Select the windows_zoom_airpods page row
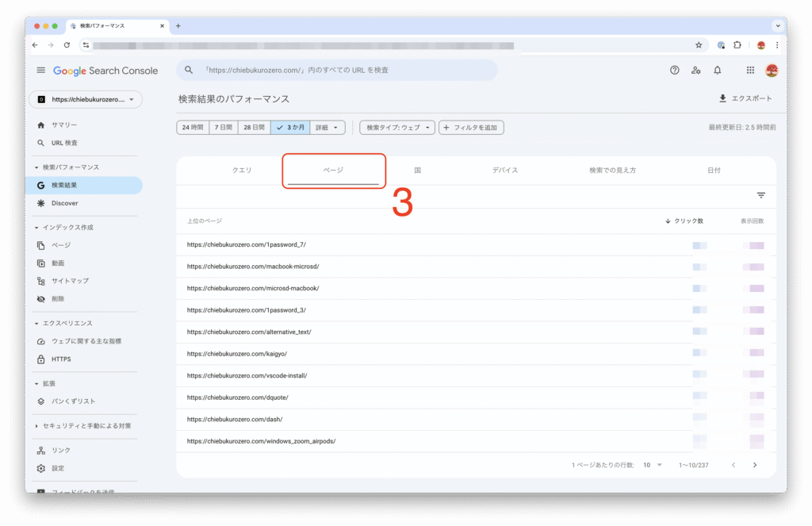812x526 pixels. click(476, 441)
